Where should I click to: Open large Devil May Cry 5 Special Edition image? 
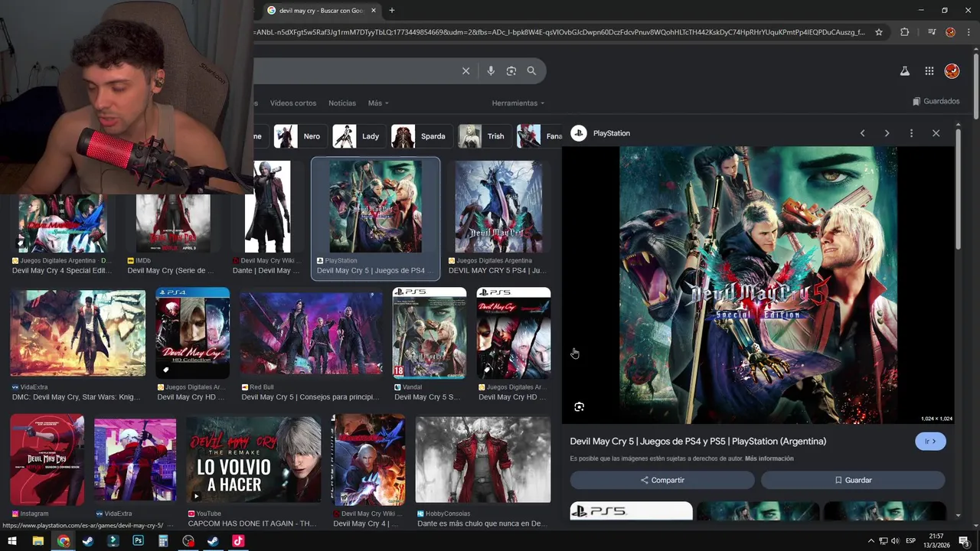[758, 285]
